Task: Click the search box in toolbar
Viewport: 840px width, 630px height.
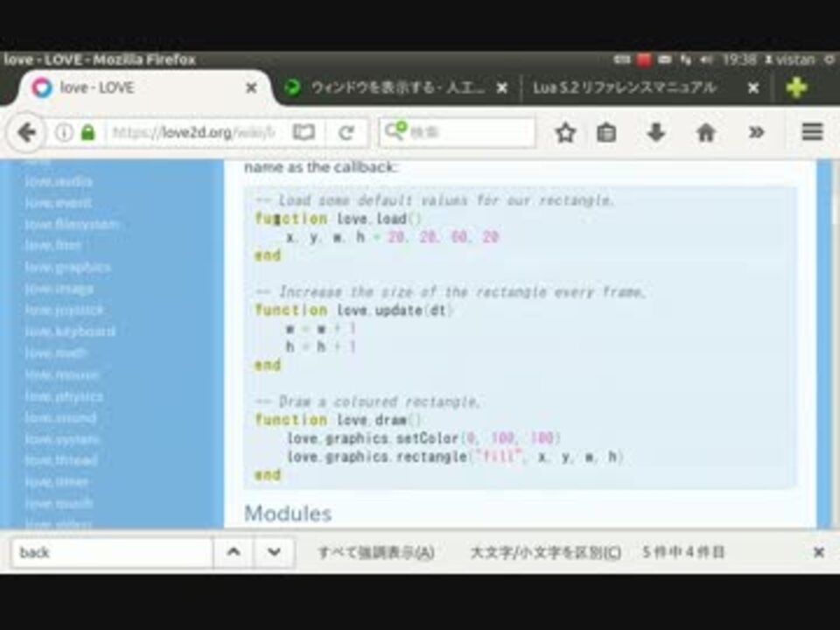Action: (457, 132)
